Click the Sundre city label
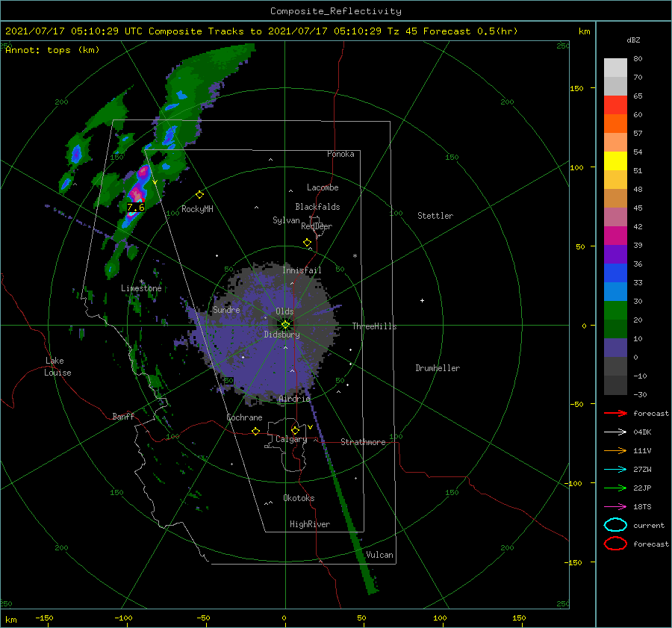 click(x=226, y=310)
